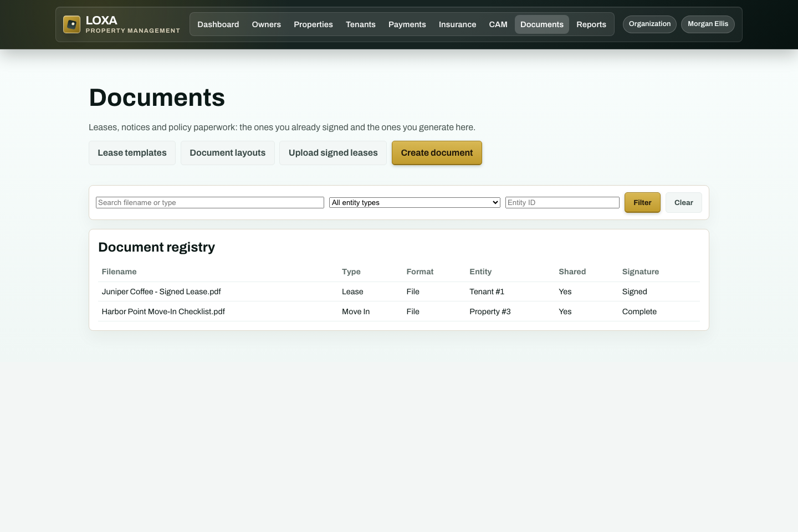Image resolution: width=798 pixels, height=532 pixels.
Task: Click the Type column header
Action: tap(351, 272)
